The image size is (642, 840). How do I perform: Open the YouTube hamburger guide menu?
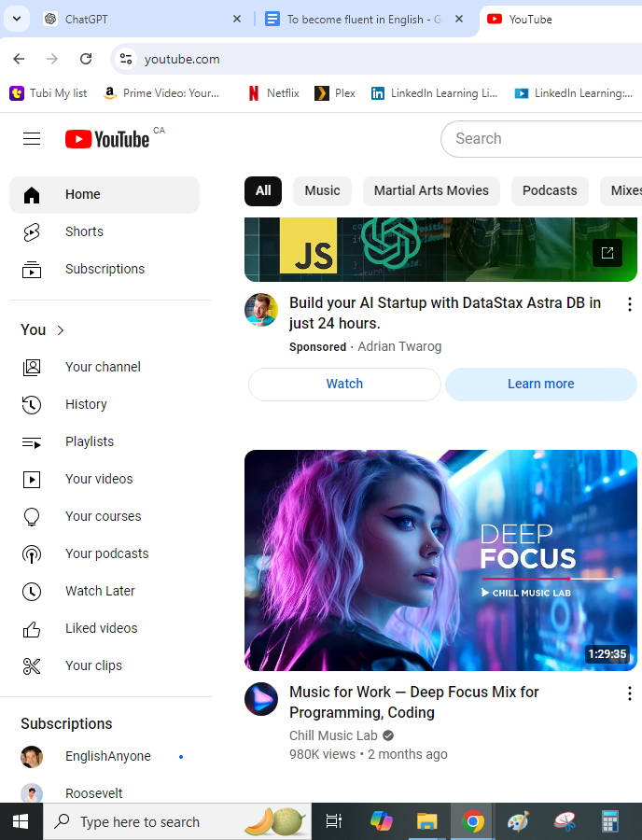pos(32,139)
